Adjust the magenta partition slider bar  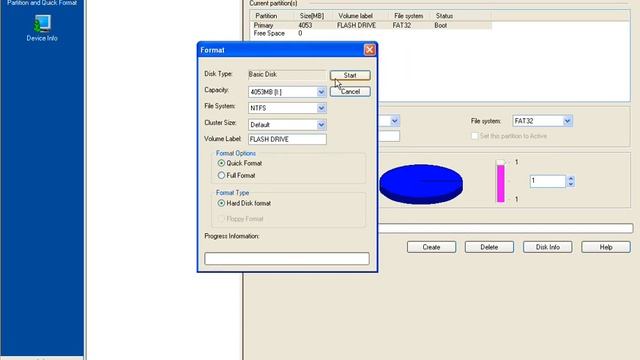(501, 182)
